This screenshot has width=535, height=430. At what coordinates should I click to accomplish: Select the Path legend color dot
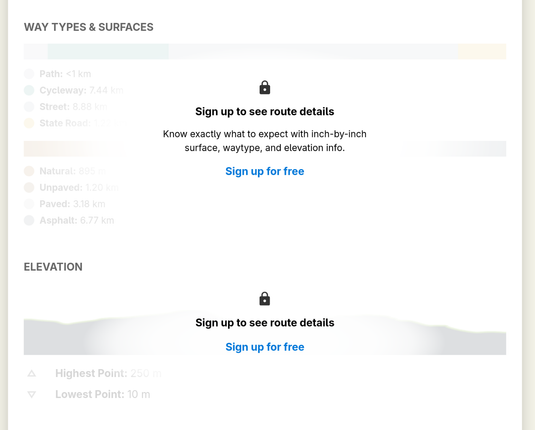(x=29, y=74)
